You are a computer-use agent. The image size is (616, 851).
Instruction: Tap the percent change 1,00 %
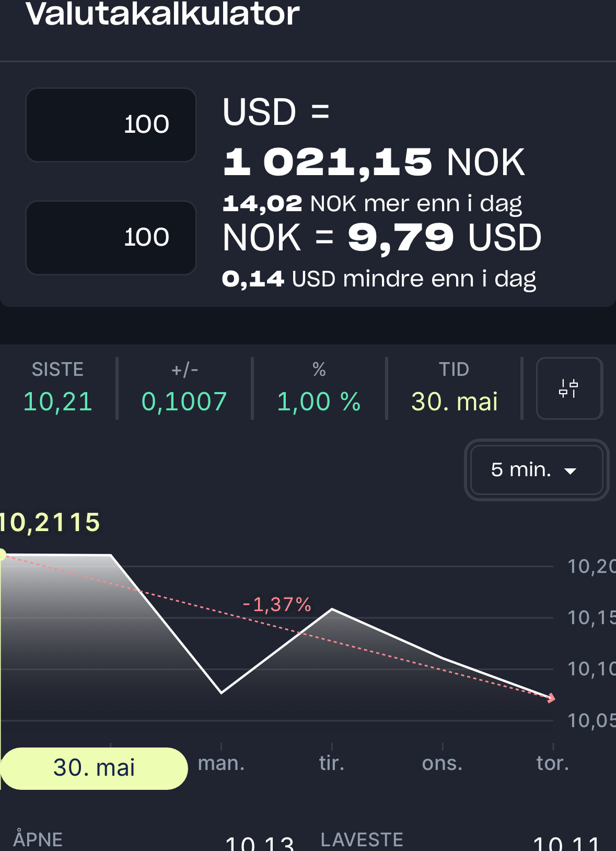coord(319,401)
